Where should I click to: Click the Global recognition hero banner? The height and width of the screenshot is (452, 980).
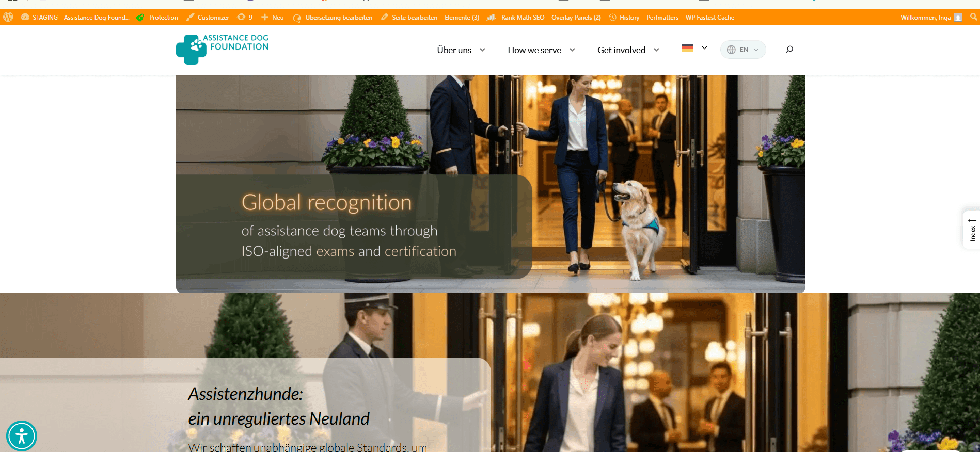coord(491,184)
